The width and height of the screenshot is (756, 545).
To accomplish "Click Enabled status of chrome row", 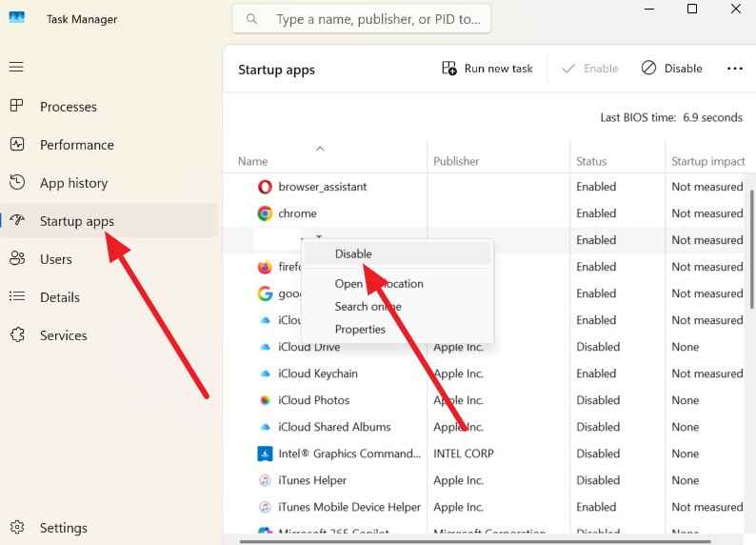I will [x=596, y=213].
